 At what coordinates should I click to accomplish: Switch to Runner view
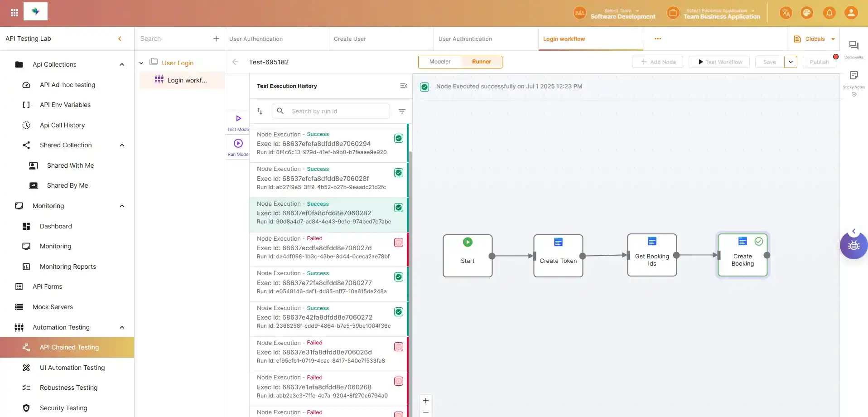tap(481, 62)
